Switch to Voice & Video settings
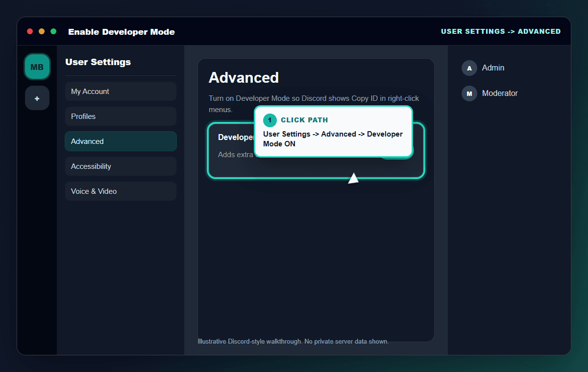Screen dimensions: 588x372 point(121,191)
